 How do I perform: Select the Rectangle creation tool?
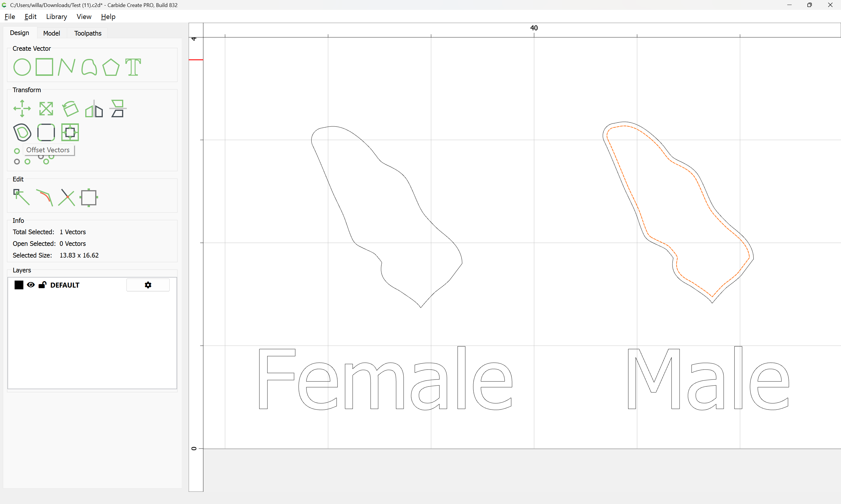pos(44,67)
